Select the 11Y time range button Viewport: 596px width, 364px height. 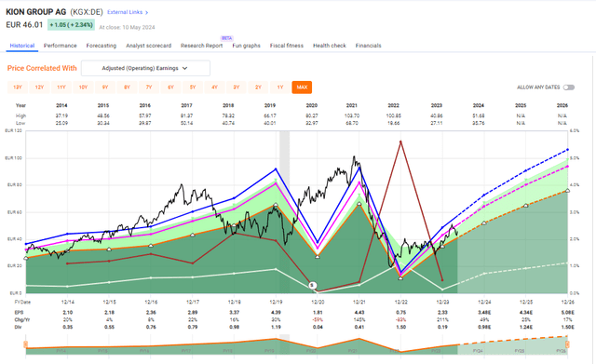[61, 88]
